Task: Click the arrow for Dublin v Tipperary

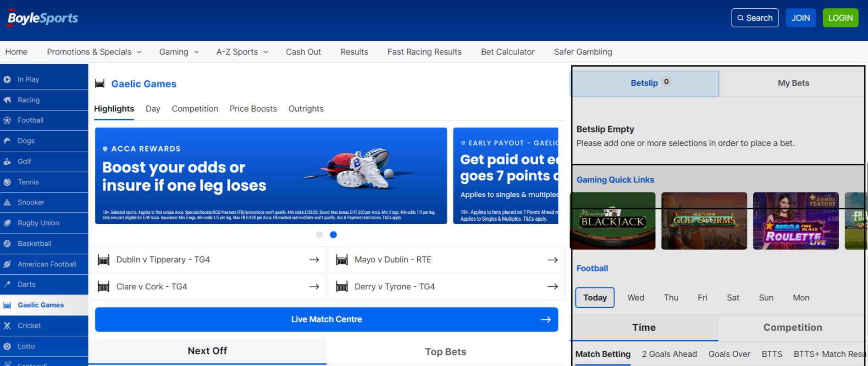Action: coord(314,260)
